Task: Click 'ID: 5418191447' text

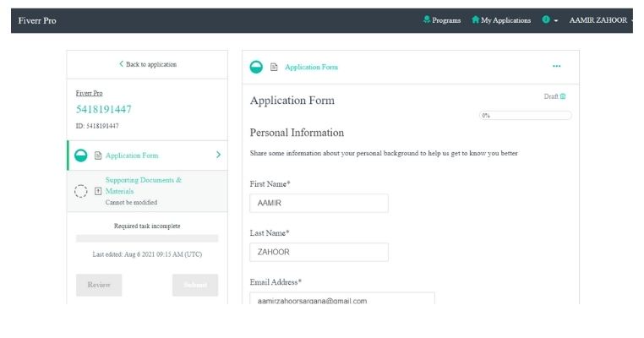Action: tap(97, 126)
